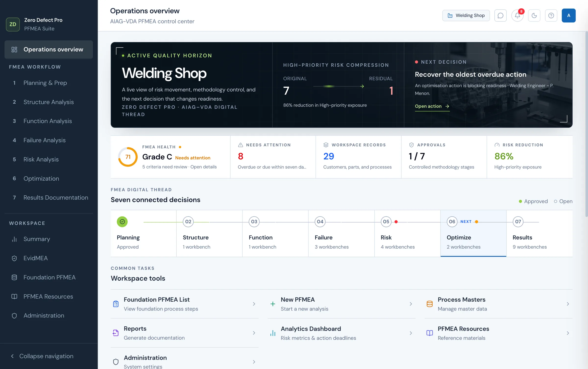Open the Welding Shop workspace selector
The width and height of the screenshot is (588, 369).
click(x=466, y=15)
